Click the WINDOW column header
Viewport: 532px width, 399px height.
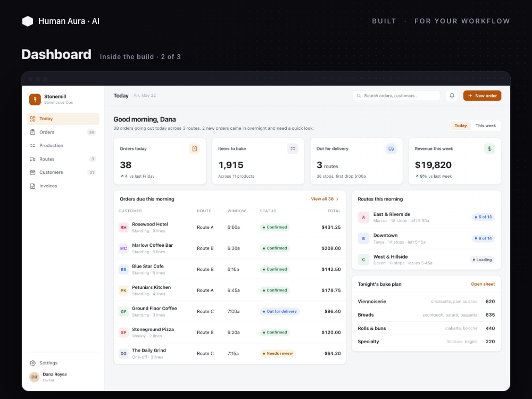click(x=237, y=211)
